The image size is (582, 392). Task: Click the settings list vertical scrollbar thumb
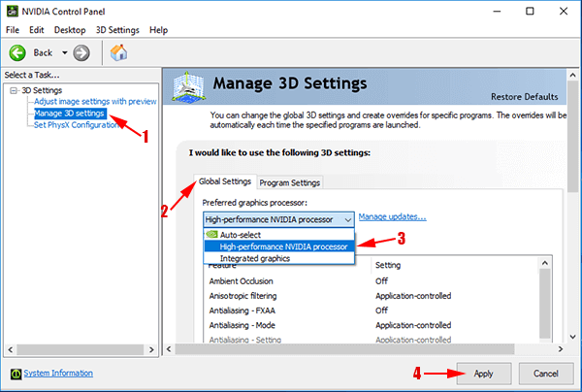click(x=545, y=304)
